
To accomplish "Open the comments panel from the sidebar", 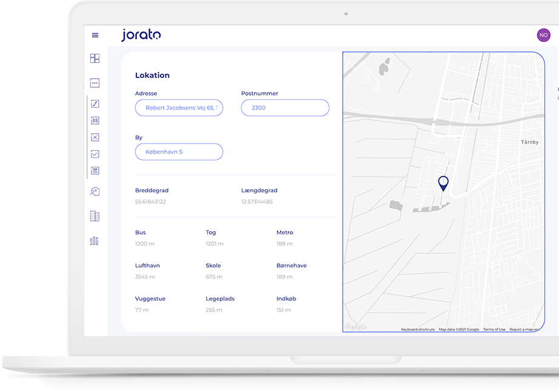I will (x=94, y=83).
